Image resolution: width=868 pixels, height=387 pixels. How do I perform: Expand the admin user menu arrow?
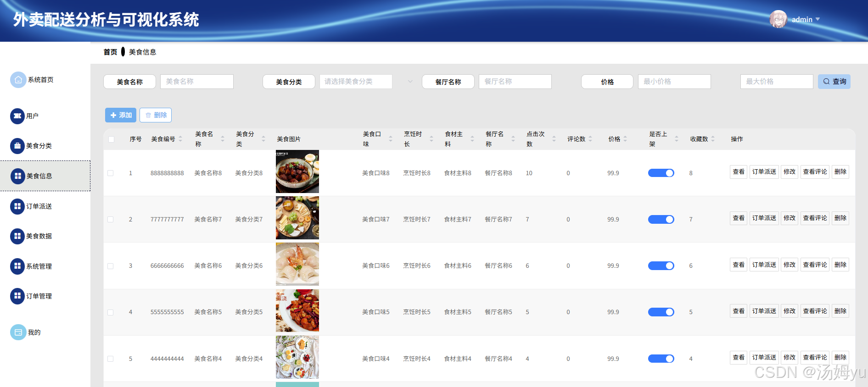tap(818, 19)
